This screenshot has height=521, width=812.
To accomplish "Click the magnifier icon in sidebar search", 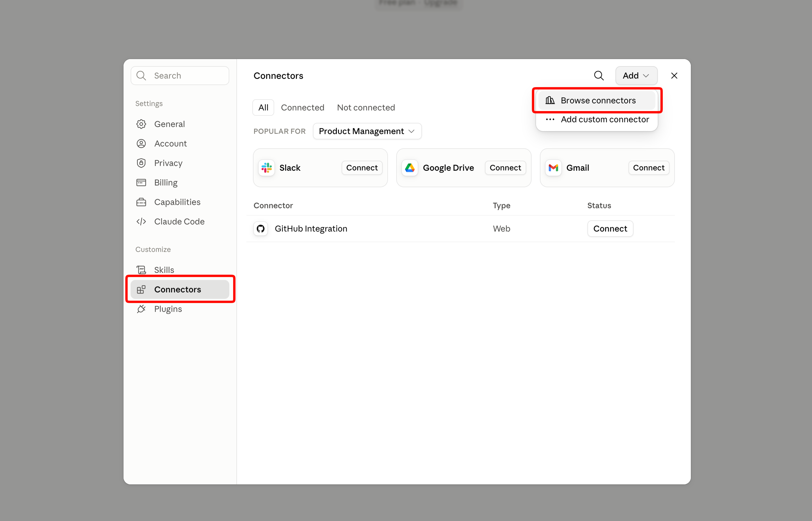I will [x=141, y=75].
